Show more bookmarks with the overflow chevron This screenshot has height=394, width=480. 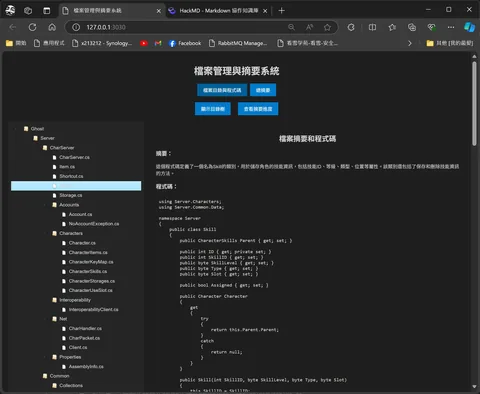(x=410, y=43)
